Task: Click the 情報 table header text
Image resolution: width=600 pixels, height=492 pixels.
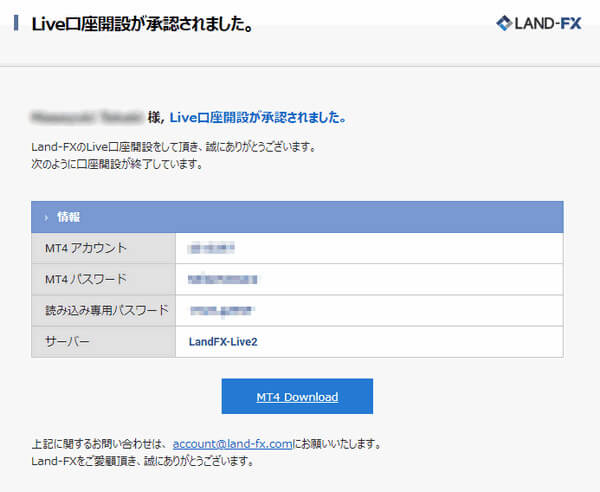Action: (x=68, y=217)
